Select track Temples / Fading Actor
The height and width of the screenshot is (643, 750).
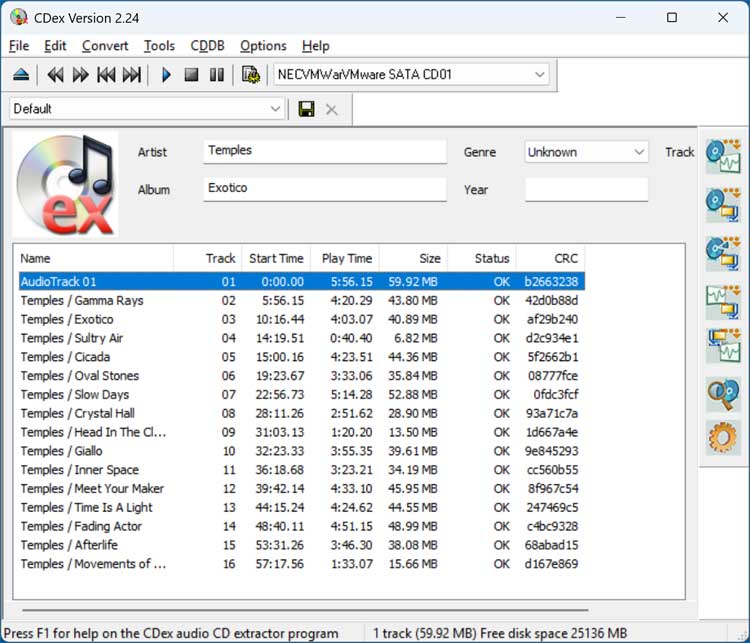[x=302, y=526]
